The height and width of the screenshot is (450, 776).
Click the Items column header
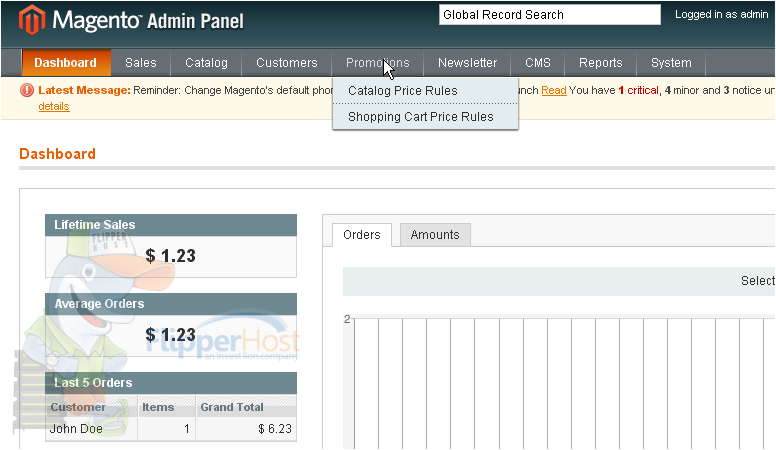[x=166, y=407]
